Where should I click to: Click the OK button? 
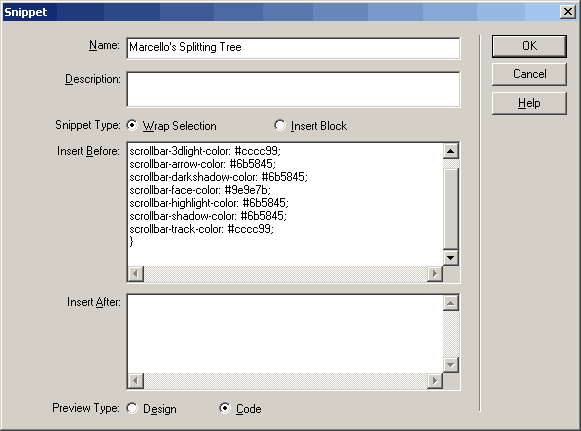click(529, 46)
